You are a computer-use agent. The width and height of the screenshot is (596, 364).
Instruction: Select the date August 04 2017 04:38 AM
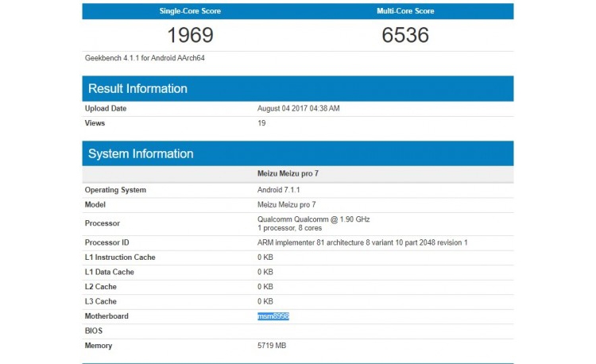(298, 108)
